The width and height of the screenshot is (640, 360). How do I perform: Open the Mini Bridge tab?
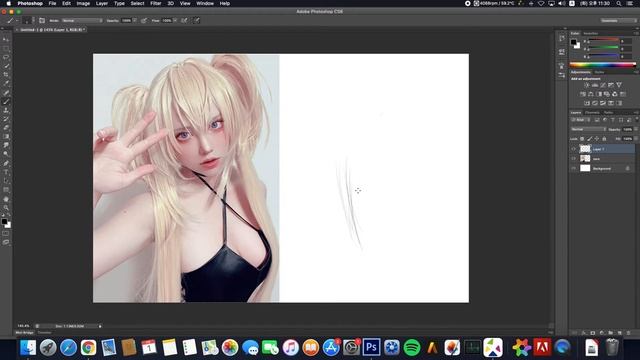tap(24, 333)
